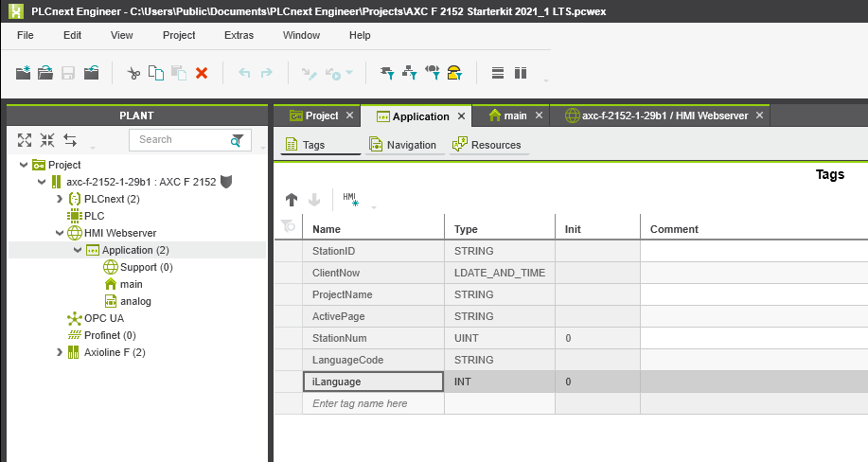Click the Undo arrow icon
The width and height of the screenshot is (868, 462).
[244, 73]
